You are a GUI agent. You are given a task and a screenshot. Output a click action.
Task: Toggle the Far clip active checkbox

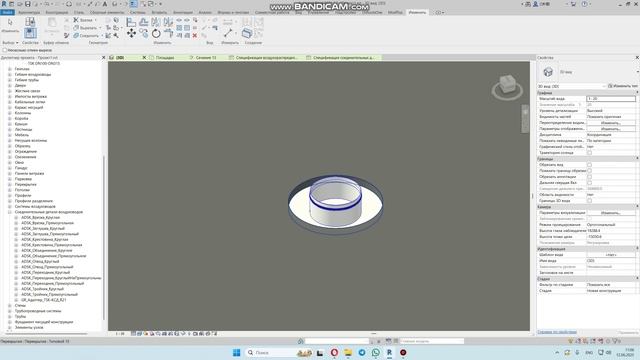pos(589,182)
